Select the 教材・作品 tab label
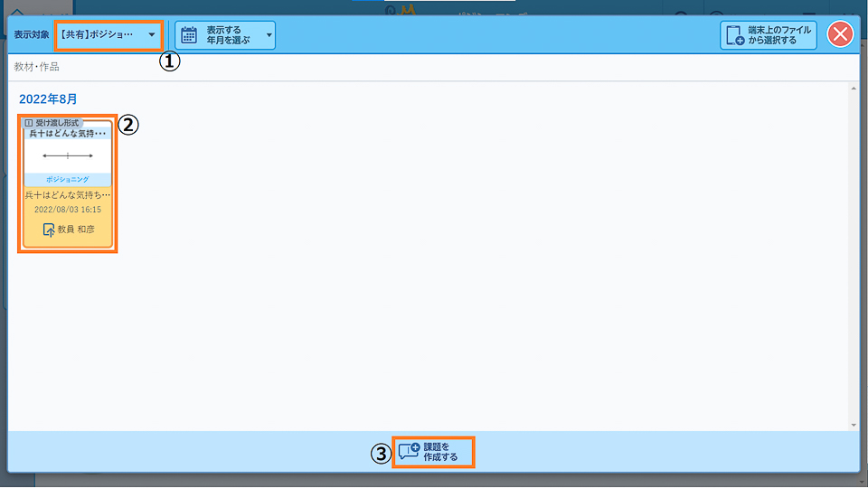This screenshot has height=488, width=868. pyautogui.click(x=37, y=67)
